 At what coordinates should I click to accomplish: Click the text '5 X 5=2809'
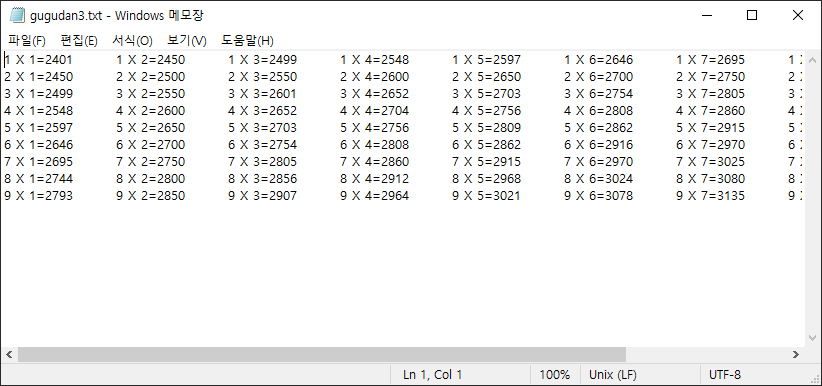click(486, 127)
